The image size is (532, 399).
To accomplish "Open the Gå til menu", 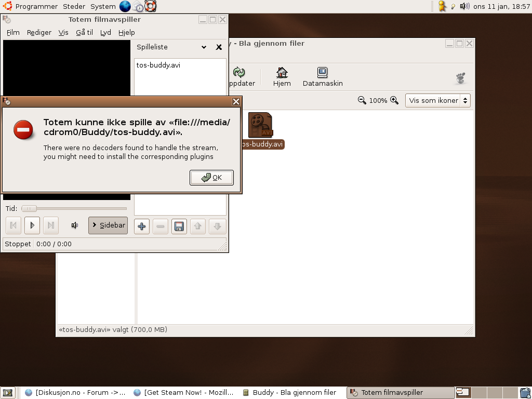I will tap(84, 33).
